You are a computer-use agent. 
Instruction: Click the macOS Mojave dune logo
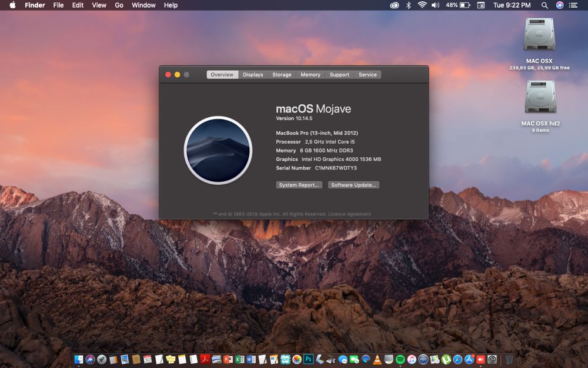click(218, 150)
